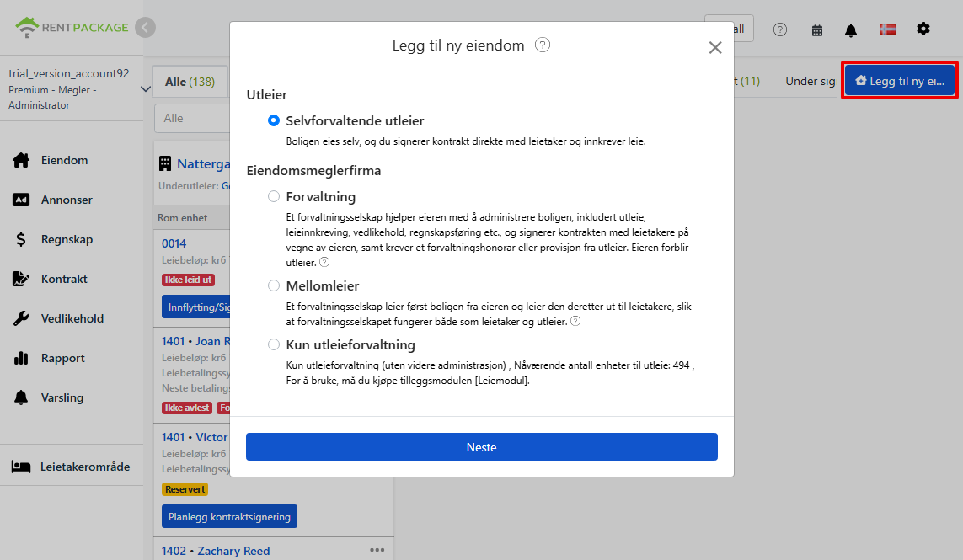Click the trial_version_account92 account name
This screenshot has width=963, height=560.
pos(69,74)
